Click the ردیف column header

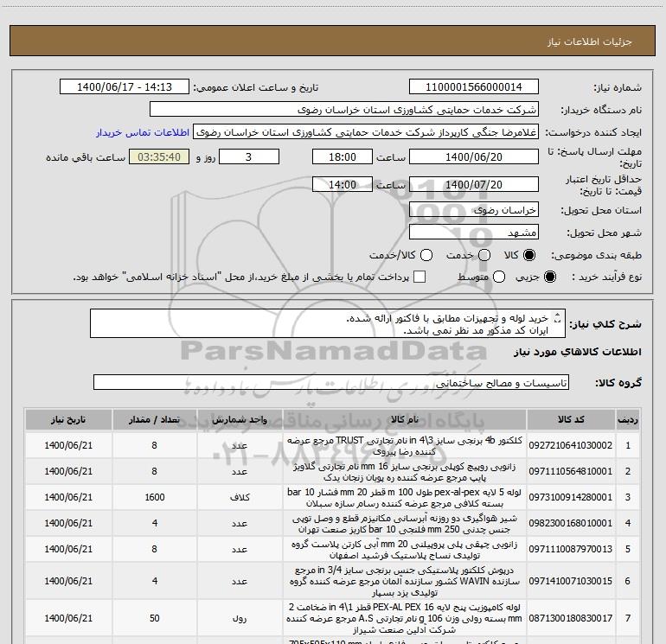tap(628, 419)
